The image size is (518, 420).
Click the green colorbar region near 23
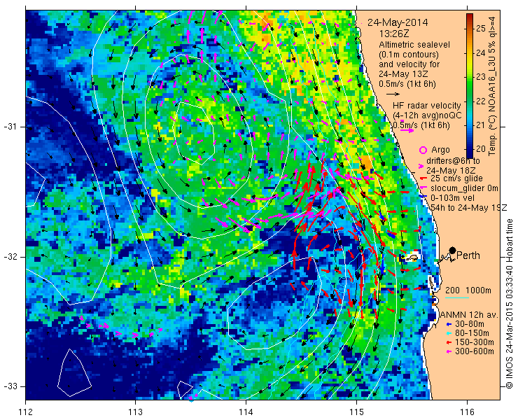point(470,78)
